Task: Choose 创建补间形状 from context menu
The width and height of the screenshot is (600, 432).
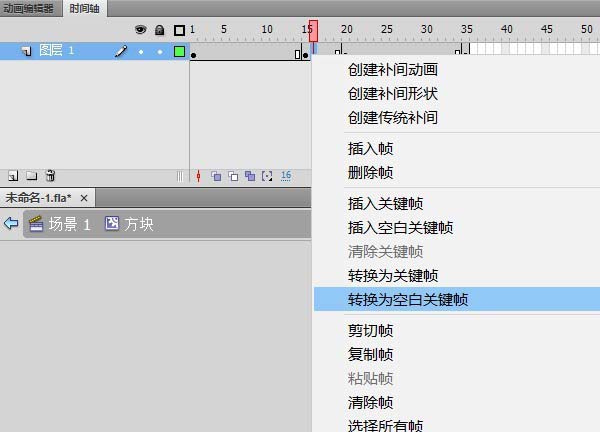Action: pyautogui.click(x=393, y=94)
